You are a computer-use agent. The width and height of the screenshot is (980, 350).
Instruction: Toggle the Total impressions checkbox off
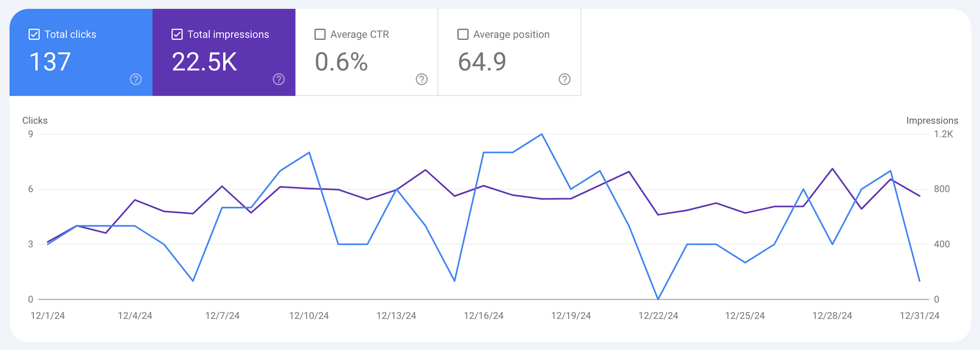(x=177, y=34)
